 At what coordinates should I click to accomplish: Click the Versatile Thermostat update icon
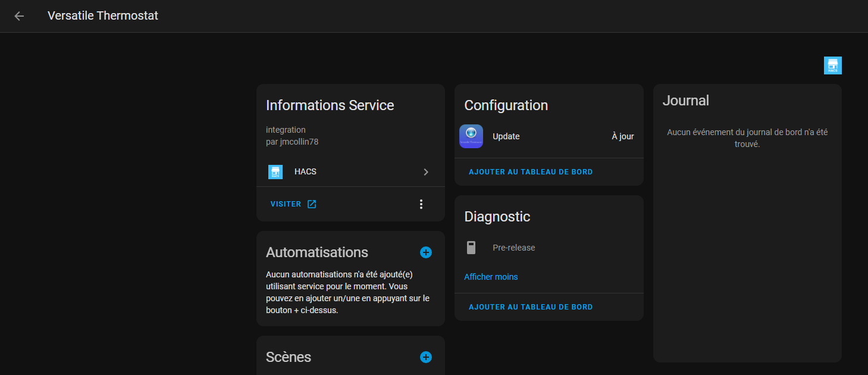471,136
